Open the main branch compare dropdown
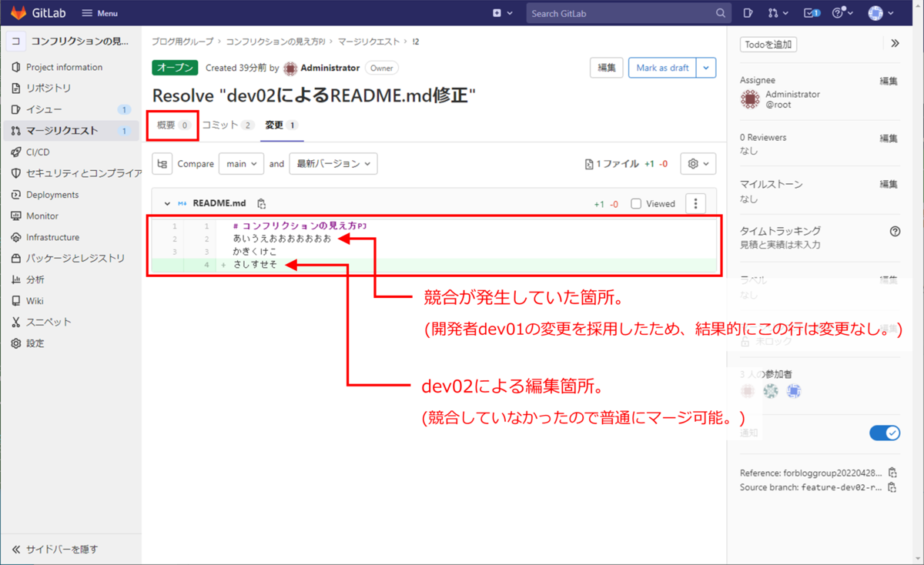 coord(241,164)
